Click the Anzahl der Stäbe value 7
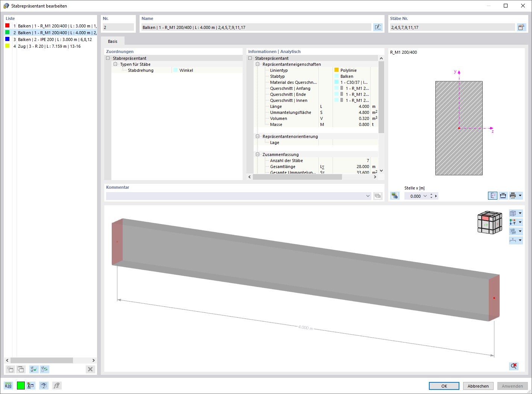The height and width of the screenshot is (394, 532). pyautogui.click(x=368, y=161)
